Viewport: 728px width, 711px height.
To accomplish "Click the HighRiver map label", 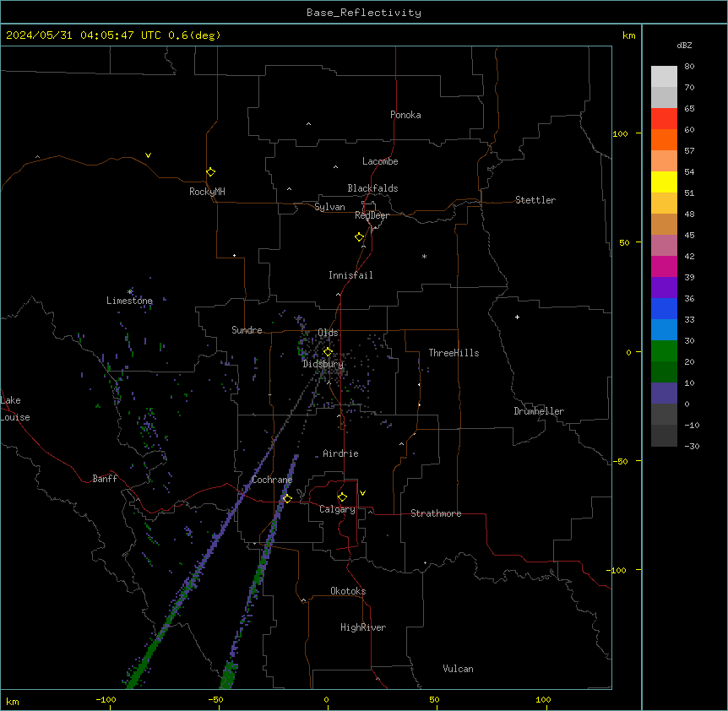I will click(363, 627).
